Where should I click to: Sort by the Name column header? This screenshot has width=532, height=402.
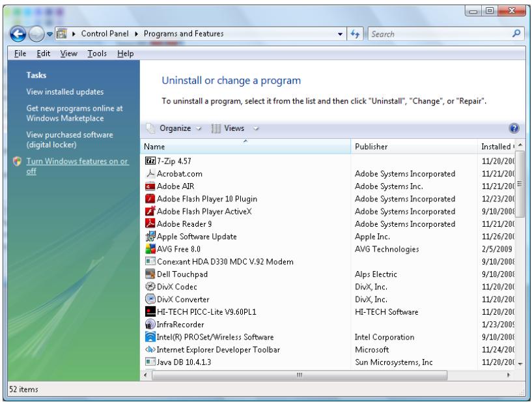245,147
